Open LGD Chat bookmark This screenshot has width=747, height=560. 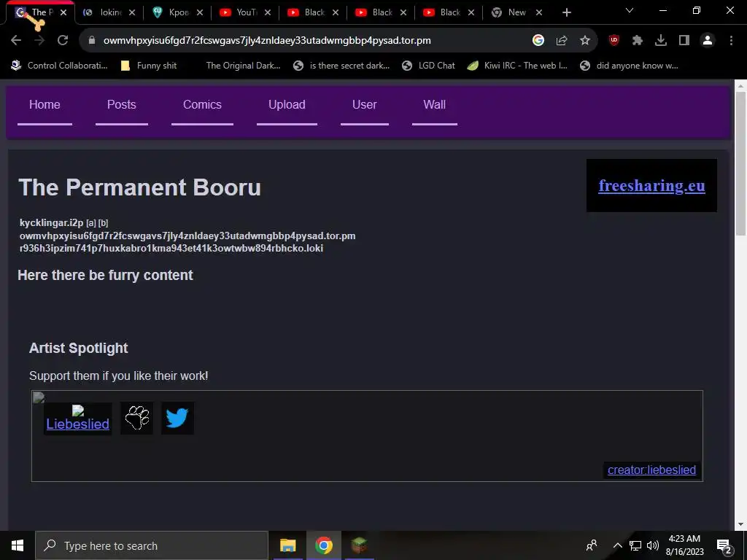[x=428, y=66]
